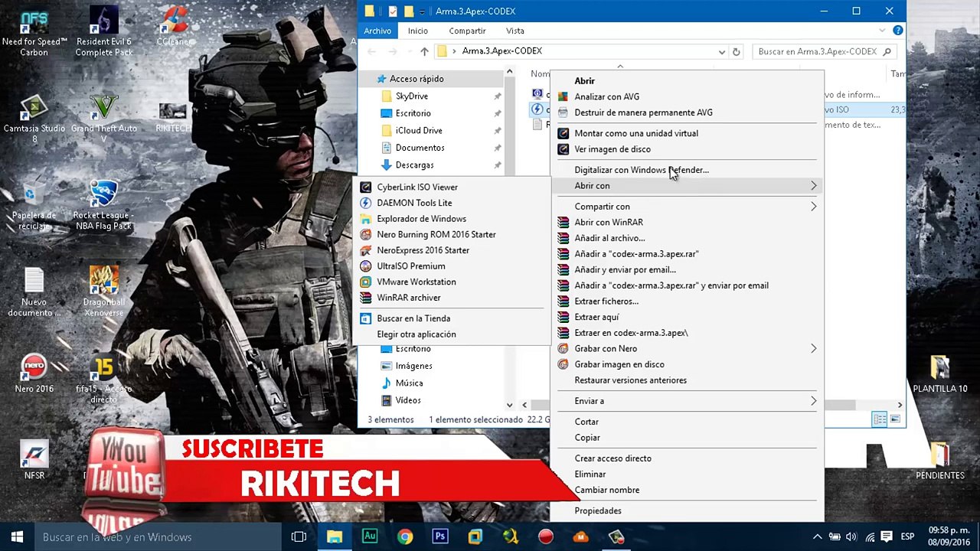Switch to the Inicio ribbon tab
Screen dimensions: 980x551
pyautogui.click(x=418, y=31)
